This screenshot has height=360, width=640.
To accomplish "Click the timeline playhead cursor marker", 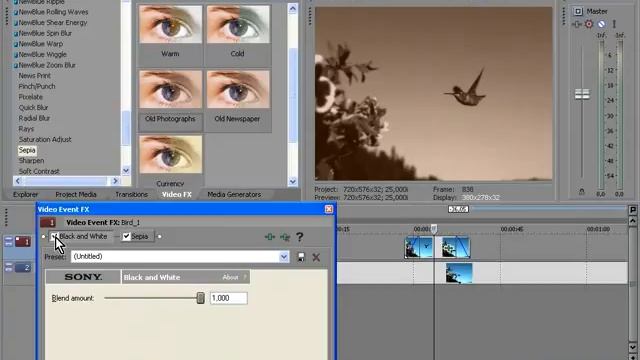I will pyautogui.click(x=434, y=229).
